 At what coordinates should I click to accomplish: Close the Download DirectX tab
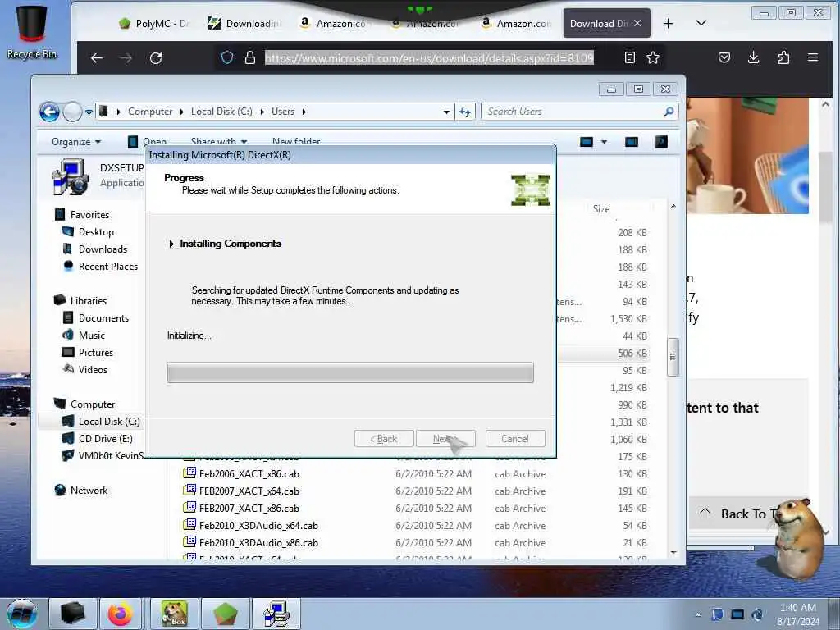point(637,23)
